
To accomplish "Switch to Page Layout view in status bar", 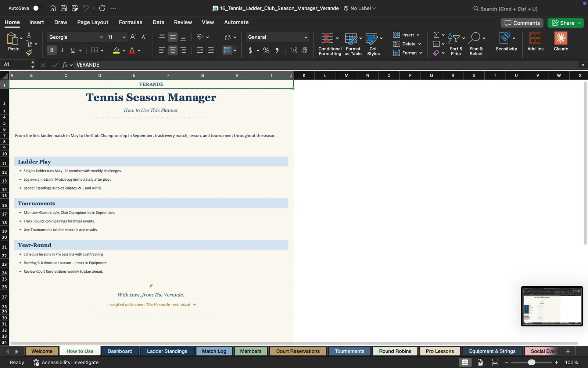I will 480,362.
